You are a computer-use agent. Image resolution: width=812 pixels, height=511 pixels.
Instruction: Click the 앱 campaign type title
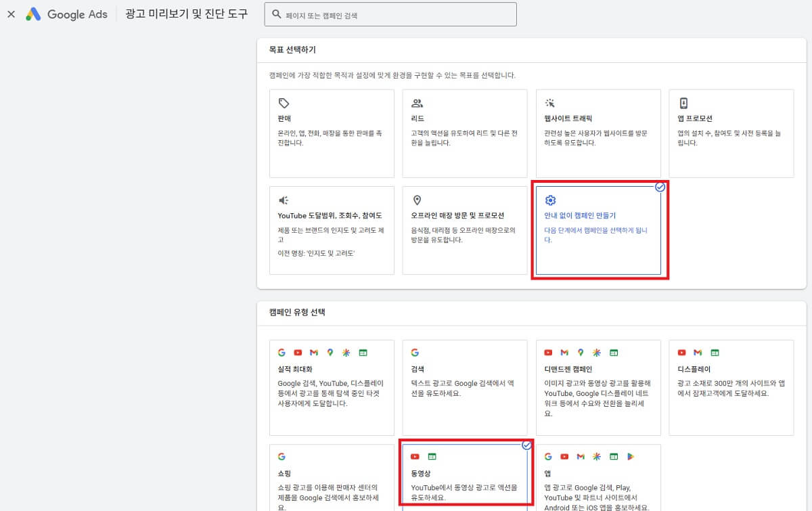click(x=548, y=473)
